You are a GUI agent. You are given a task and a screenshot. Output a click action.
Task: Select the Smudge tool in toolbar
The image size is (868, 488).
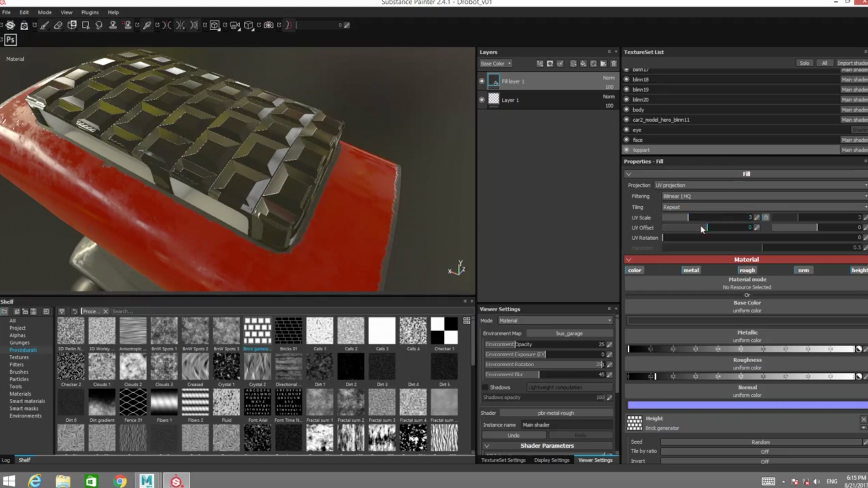(99, 25)
